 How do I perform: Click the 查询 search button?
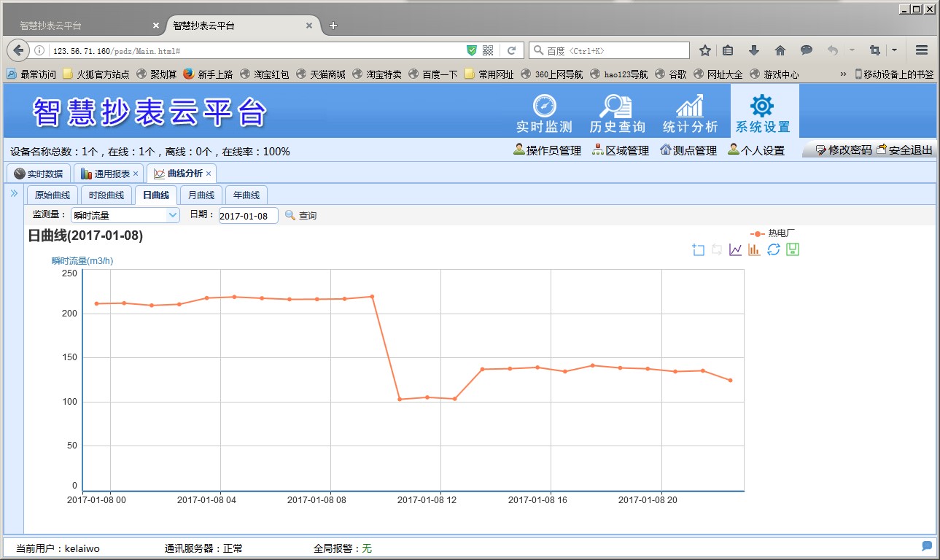click(300, 216)
